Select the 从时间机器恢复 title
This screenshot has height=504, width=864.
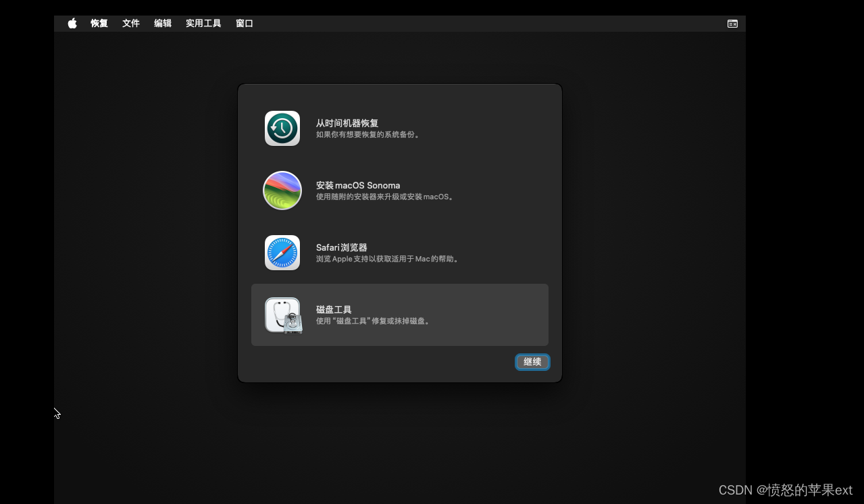pos(347,123)
